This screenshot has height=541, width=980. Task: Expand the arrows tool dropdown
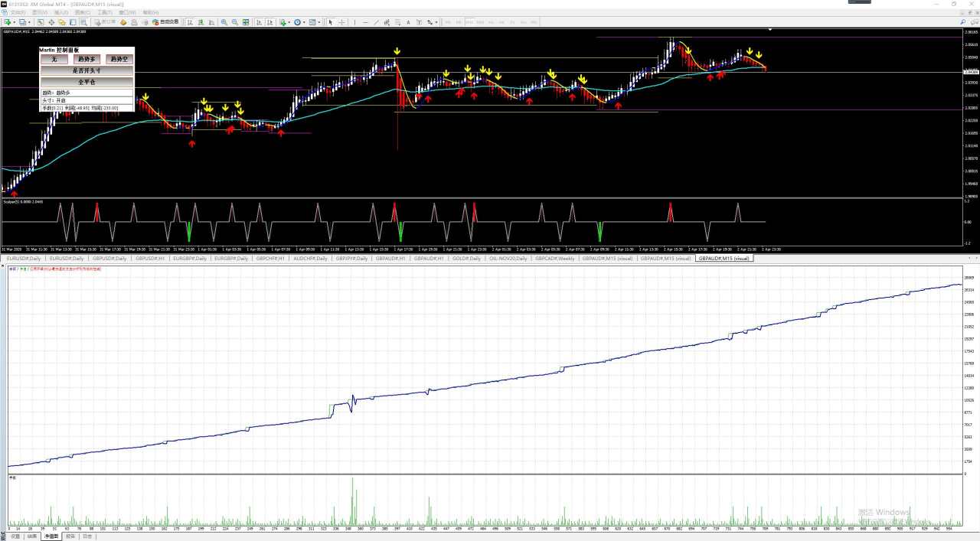[436, 22]
